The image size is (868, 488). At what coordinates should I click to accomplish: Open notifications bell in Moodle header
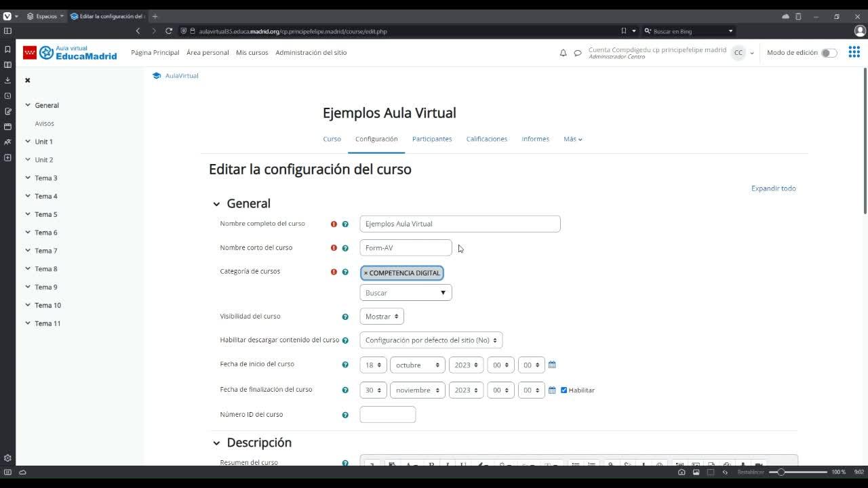click(x=563, y=53)
